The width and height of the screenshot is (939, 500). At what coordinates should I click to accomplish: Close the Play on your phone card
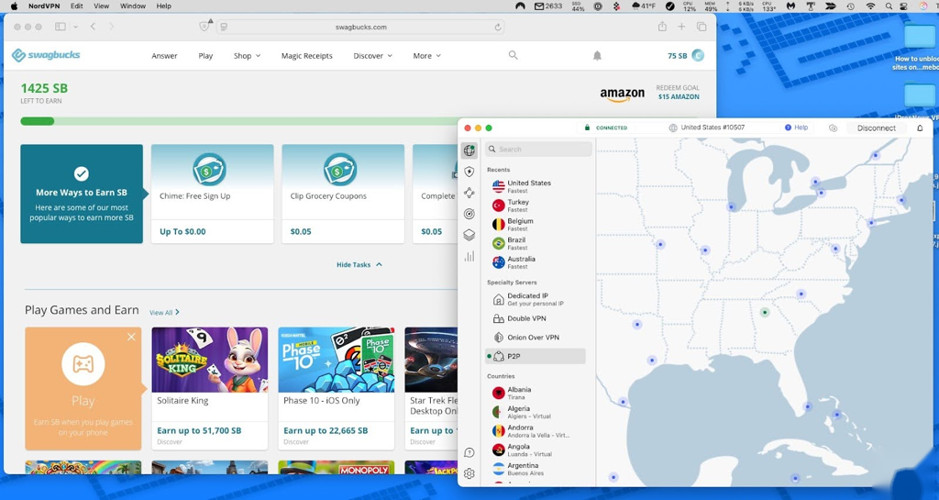131,337
